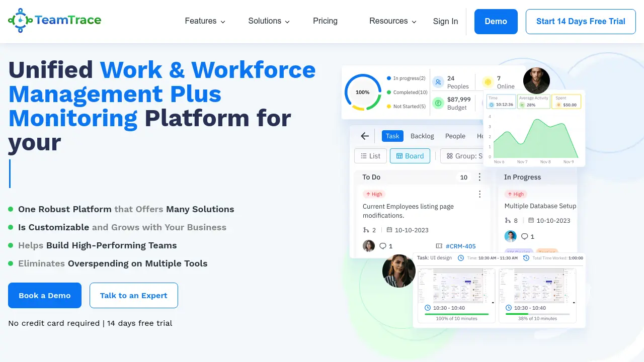Click the assignee avatar on Multiple Database Setup card
Image resolution: width=644 pixels, height=362 pixels.
(511, 236)
